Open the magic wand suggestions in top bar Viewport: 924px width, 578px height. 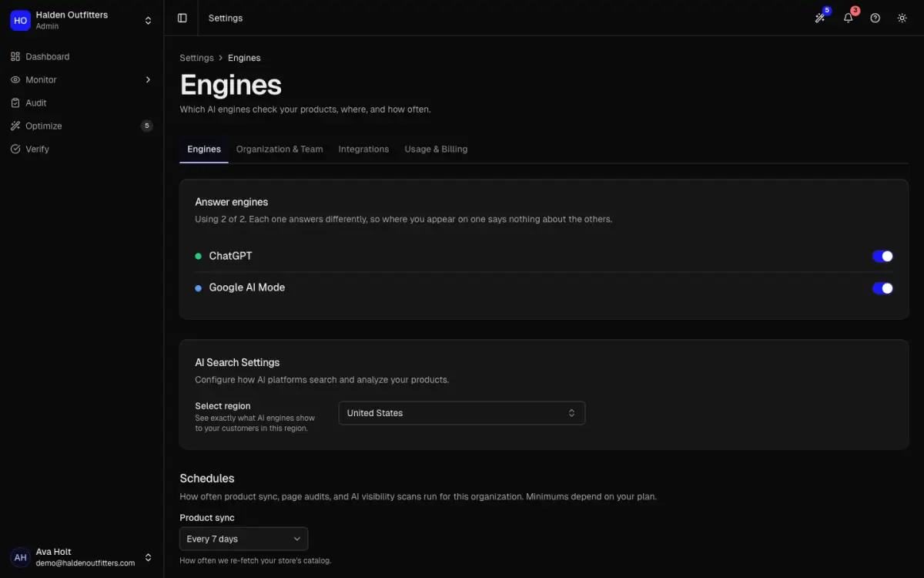click(x=821, y=18)
